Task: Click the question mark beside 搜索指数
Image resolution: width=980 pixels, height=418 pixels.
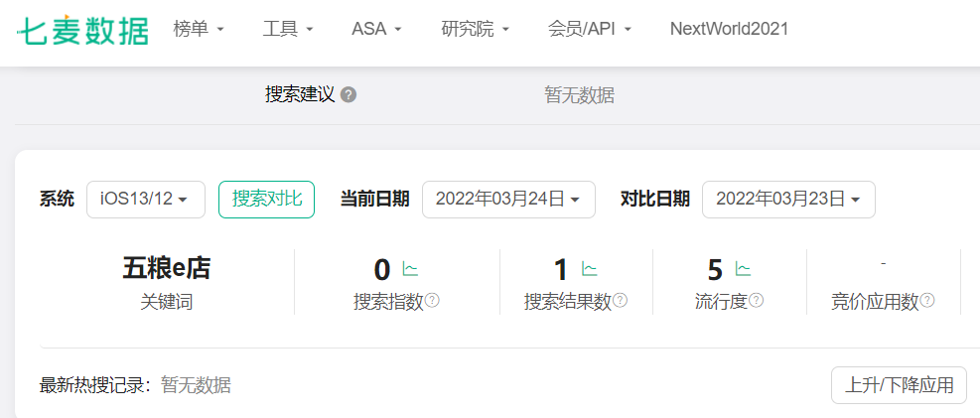Action: tap(432, 301)
